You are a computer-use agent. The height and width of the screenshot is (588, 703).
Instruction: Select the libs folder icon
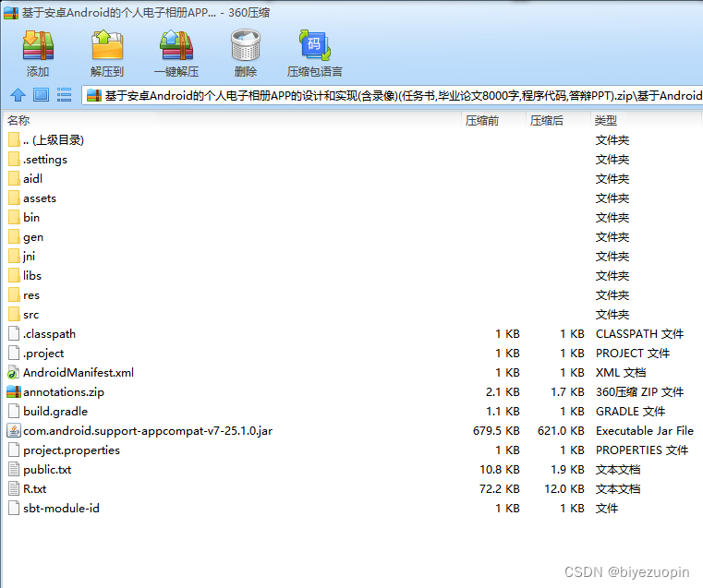tap(14, 275)
